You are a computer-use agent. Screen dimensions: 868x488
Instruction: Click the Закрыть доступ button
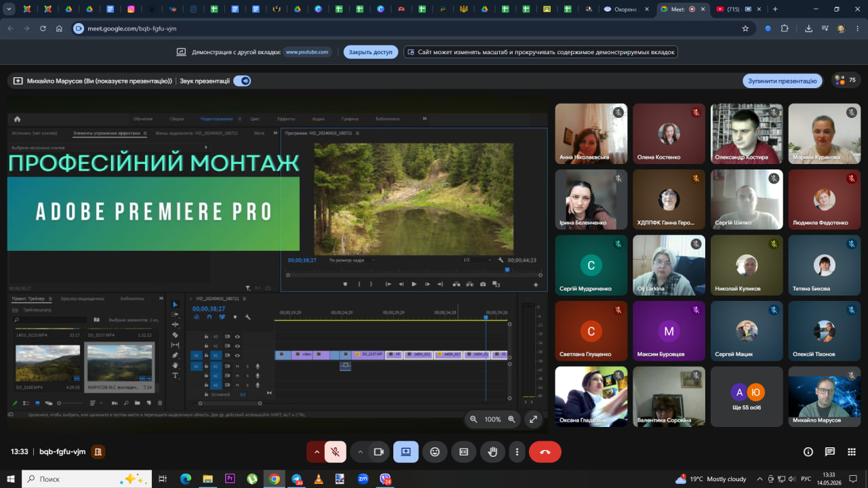pyautogui.click(x=371, y=52)
